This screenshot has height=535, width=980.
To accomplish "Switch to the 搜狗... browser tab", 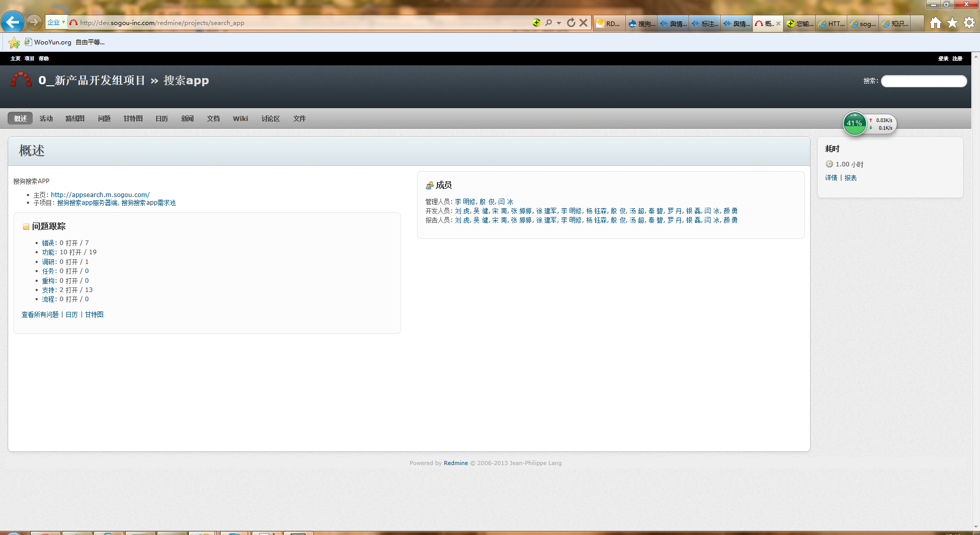I will click(642, 23).
